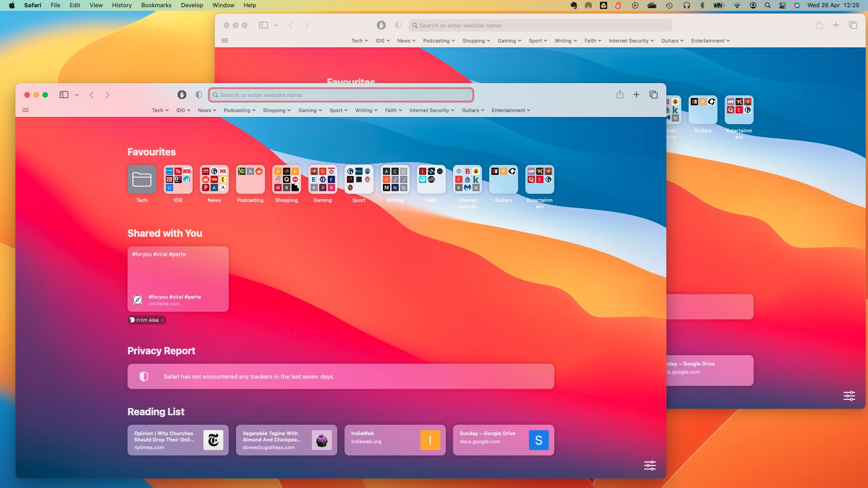Screen dimensions: 868x488
Task: Show all tabs with the tab overview icon
Action: pos(653,95)
